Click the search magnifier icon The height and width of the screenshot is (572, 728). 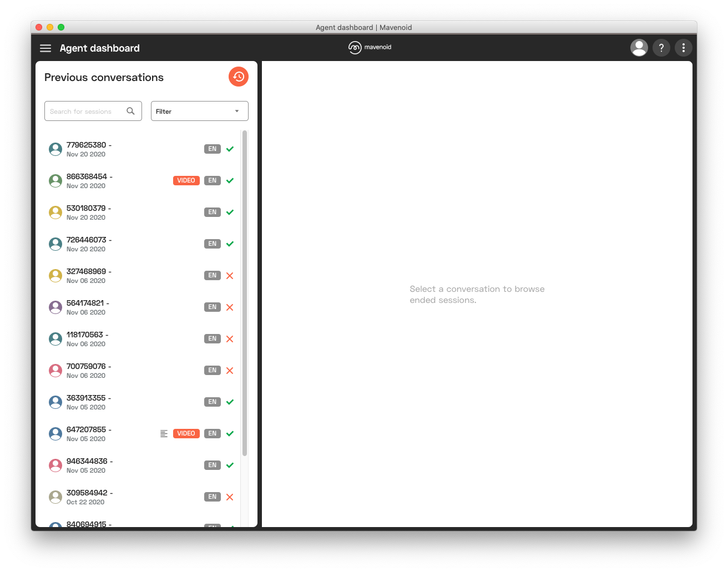pos(131,111)
